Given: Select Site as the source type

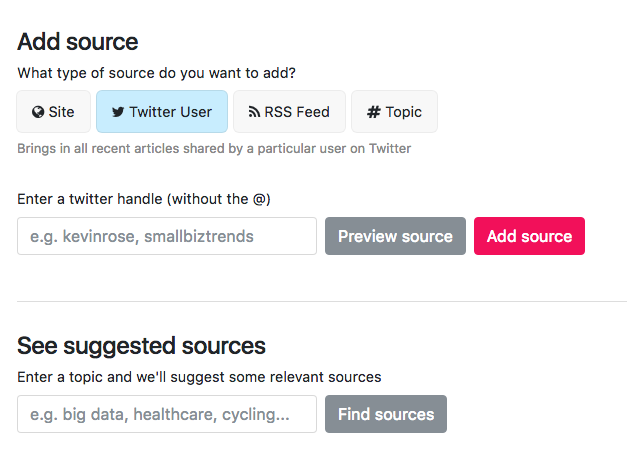Looking at the screenshot, I should pos(53,112).
